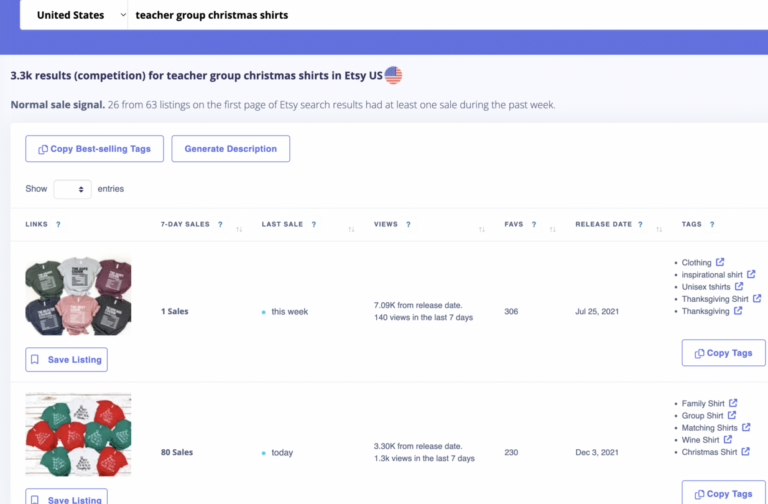Click help icon beside Release Date header
This screenshot has width=768, height=504.
641,225
